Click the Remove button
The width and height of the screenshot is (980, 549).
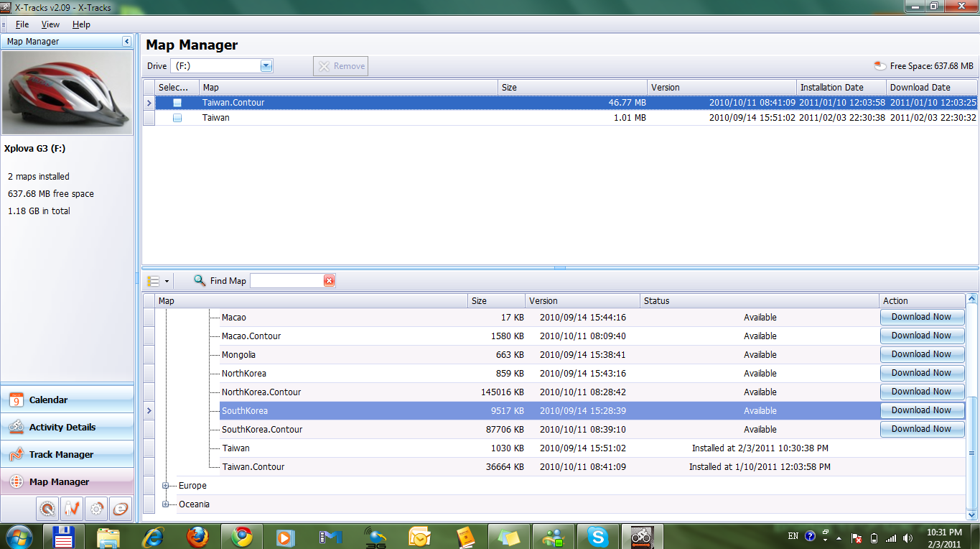pyautogui.click(x=341, y=66)
